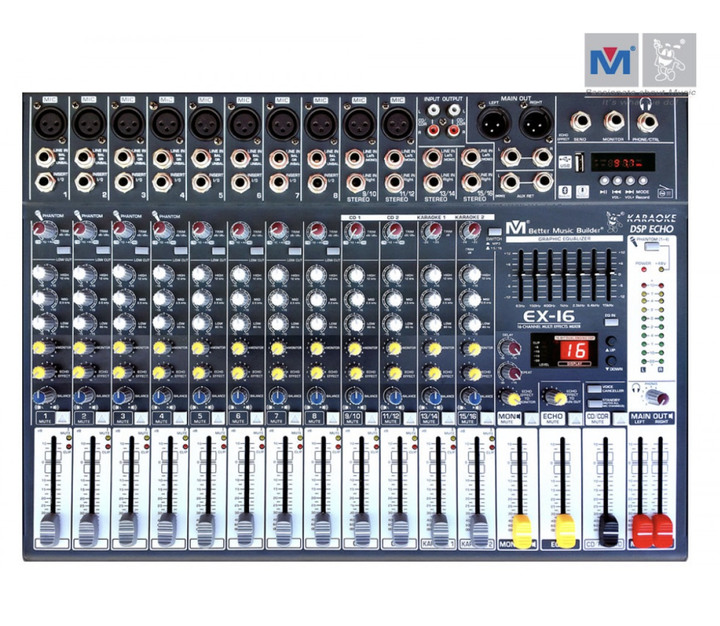Screen dimensions: 720x626
Task: Mute stereo channel 9/10
Action: pos(371,418)
